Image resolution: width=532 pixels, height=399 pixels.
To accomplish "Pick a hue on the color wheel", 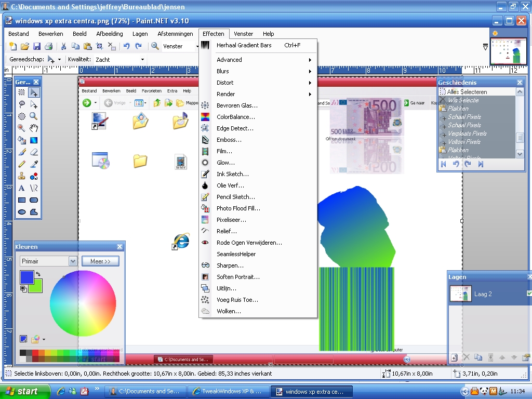I will pos(83,303).
